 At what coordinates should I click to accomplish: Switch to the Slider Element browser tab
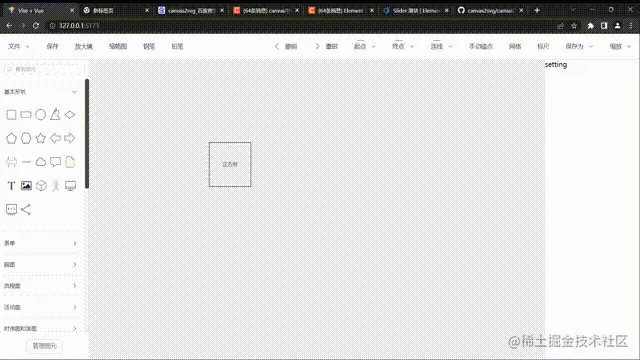415,11
